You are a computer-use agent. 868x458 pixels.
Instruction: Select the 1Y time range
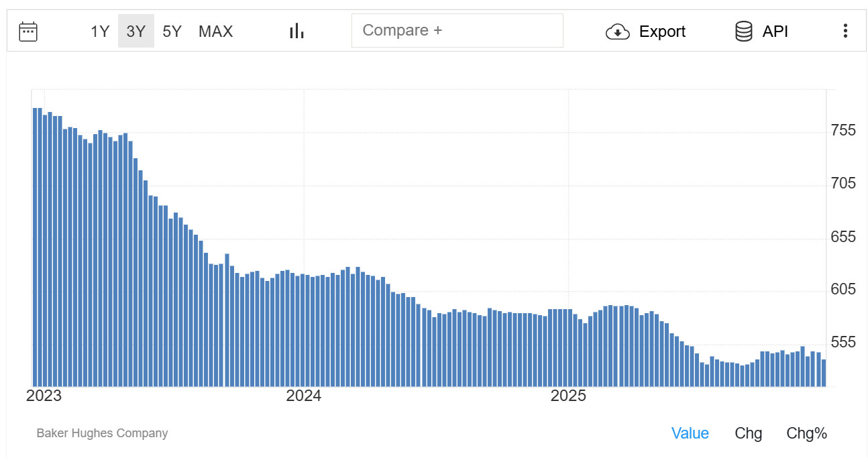[x=100, y=32]
